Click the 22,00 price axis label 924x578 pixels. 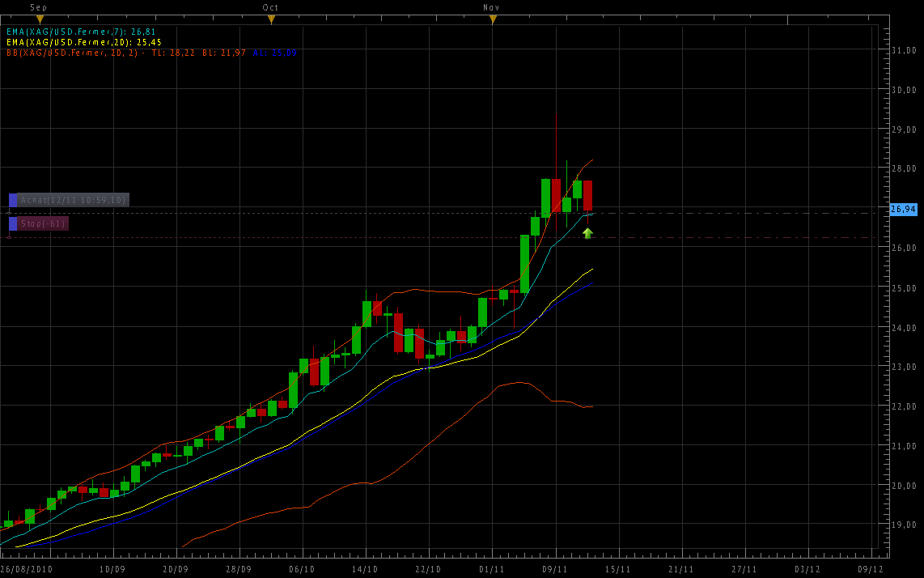tap(903, 406)
